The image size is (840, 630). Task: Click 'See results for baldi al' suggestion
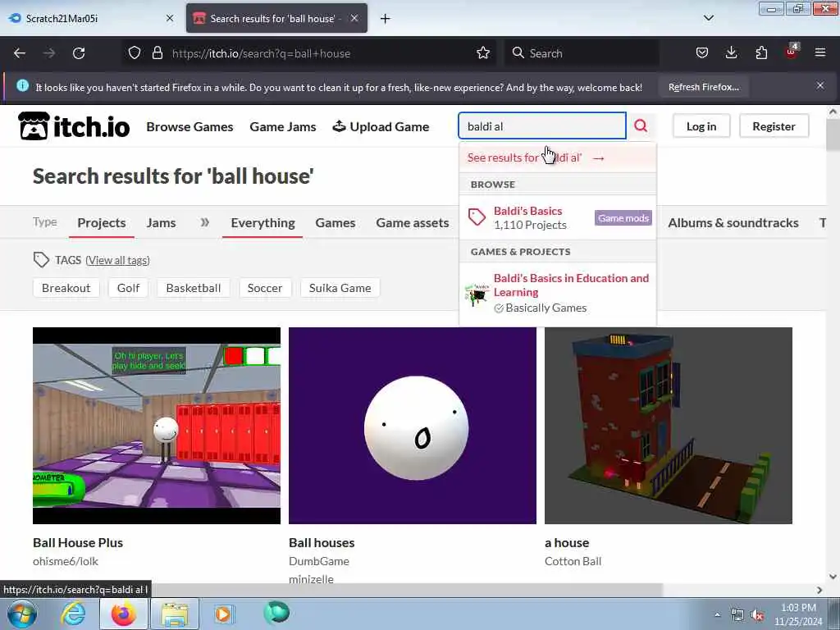(x=557, y=158)
